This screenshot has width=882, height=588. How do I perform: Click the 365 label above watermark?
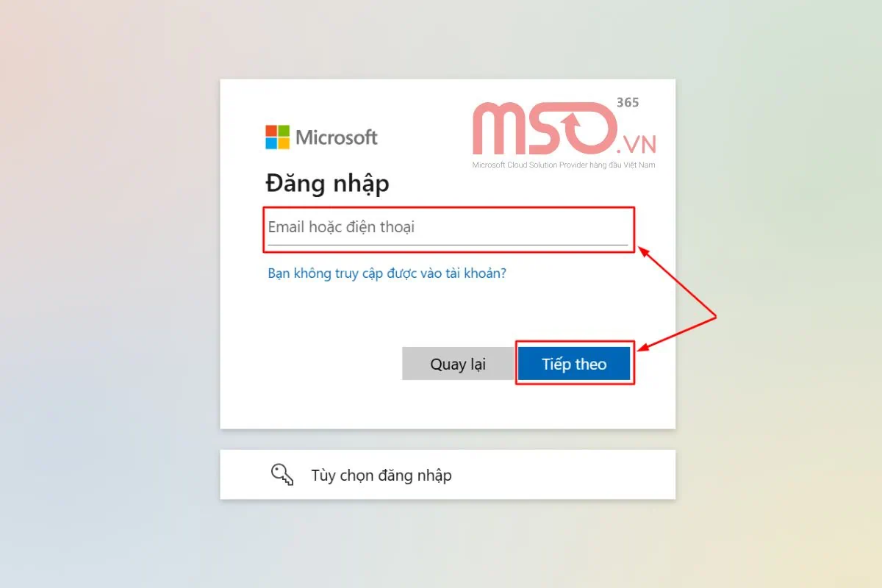[628, 102]
